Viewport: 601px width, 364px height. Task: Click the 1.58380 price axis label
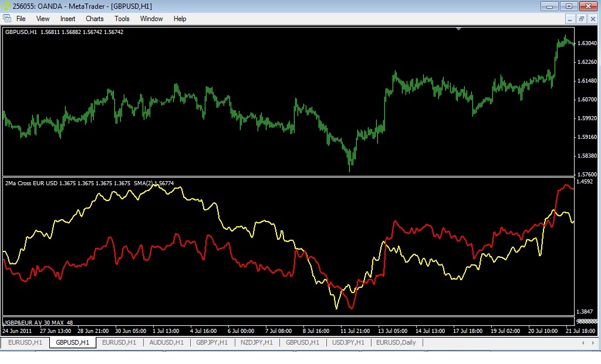[x=587, y=156]
